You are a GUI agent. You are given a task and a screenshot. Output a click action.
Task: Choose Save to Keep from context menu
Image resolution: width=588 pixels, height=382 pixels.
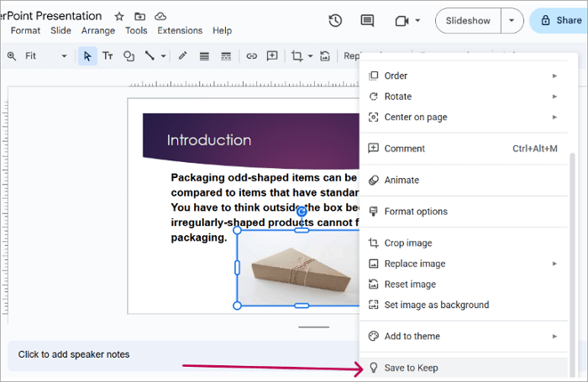[411, 368]
